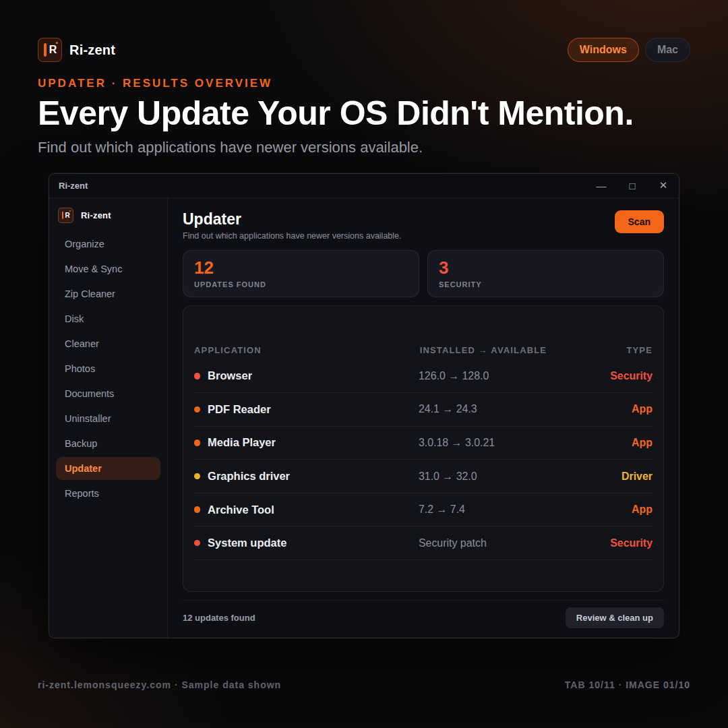
Task: Click the Driver type label
Action: pos(636,477)
